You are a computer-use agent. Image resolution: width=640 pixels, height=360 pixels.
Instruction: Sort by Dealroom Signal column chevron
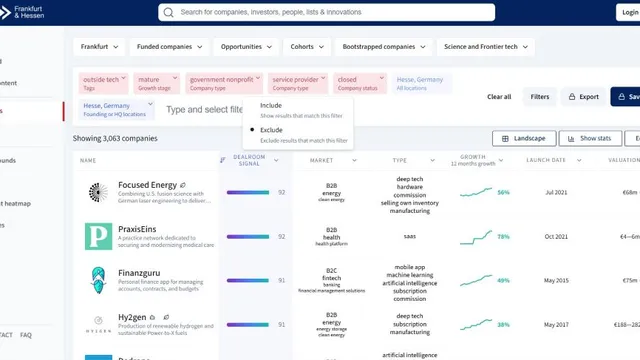[x=276, y=160]
